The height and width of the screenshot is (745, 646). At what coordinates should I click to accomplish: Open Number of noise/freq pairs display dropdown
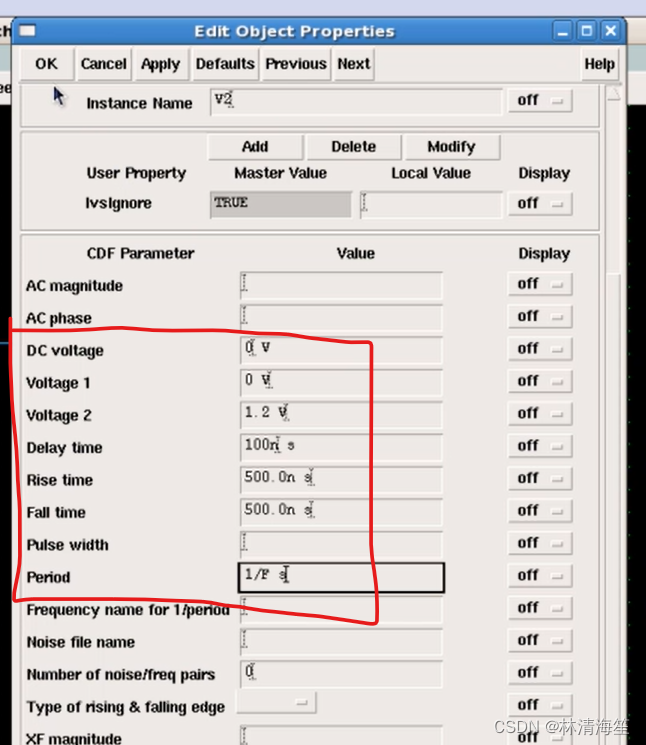[540, 673]
